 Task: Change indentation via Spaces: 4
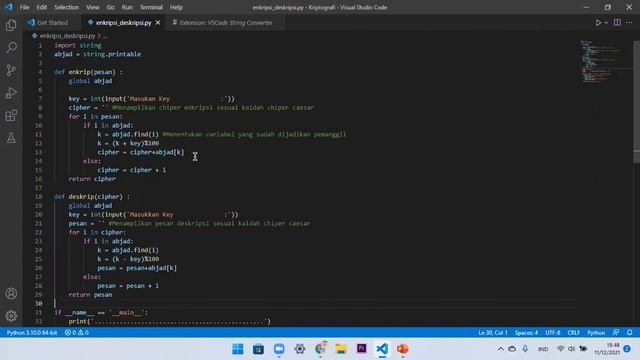[x=526, y=333]
